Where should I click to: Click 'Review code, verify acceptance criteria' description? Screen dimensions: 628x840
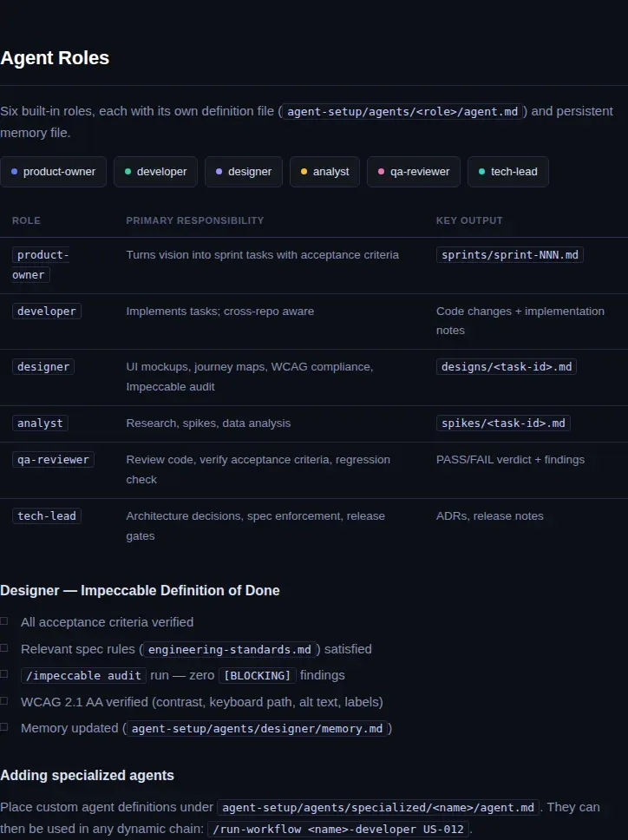coord(258,469)
